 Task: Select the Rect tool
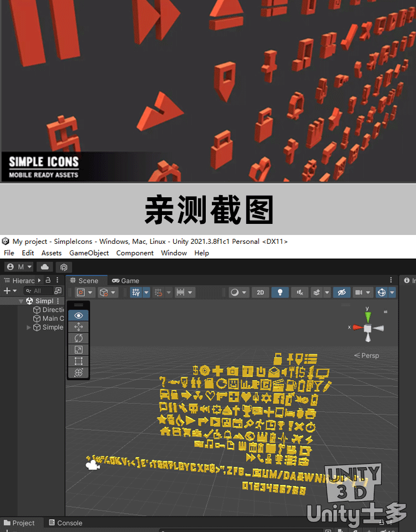tap(78, 361)
